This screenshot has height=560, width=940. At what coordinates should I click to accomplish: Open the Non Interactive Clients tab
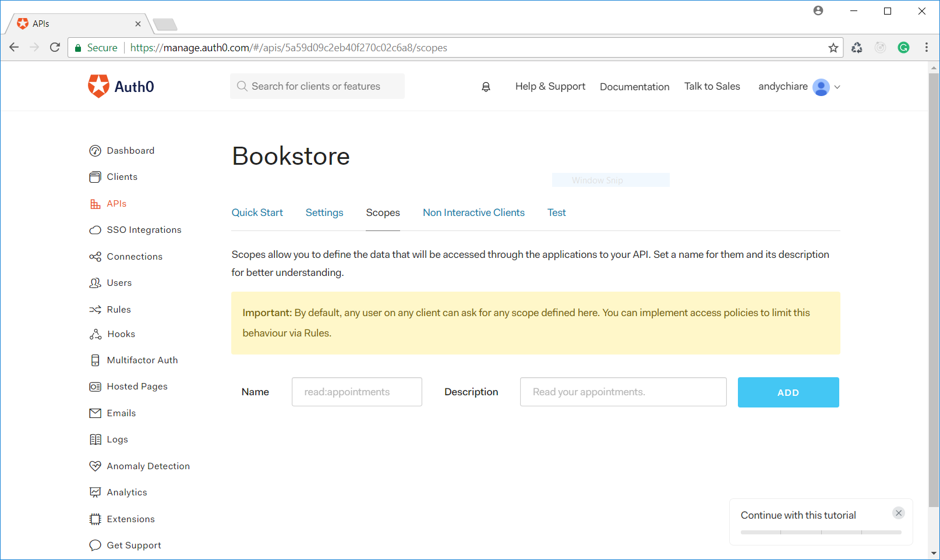tap(474, 212)
